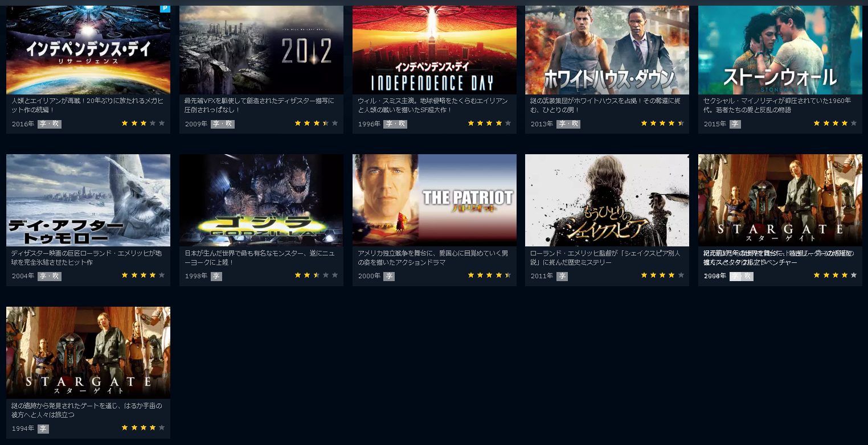Viewport: 868px width, 445px height.
Task: Click star rating under White House Down
Action: click(662, 123)
